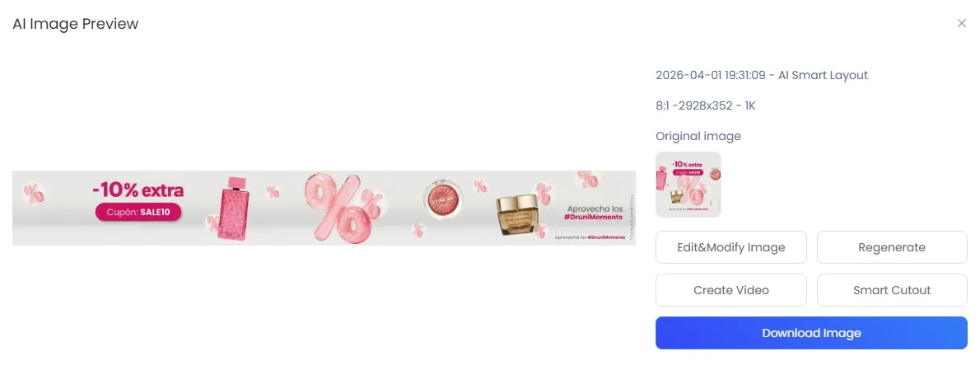Click the AI Image Preview title

[76, 25]
